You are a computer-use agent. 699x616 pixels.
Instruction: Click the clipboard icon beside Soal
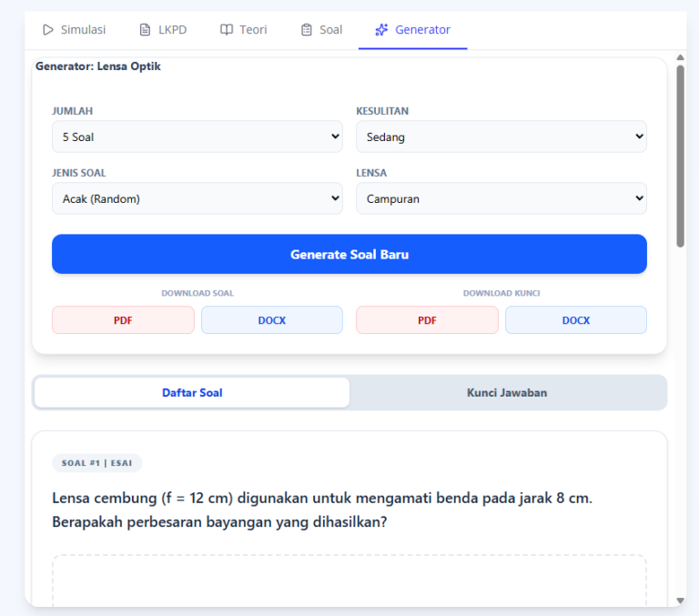pos(307,30)
